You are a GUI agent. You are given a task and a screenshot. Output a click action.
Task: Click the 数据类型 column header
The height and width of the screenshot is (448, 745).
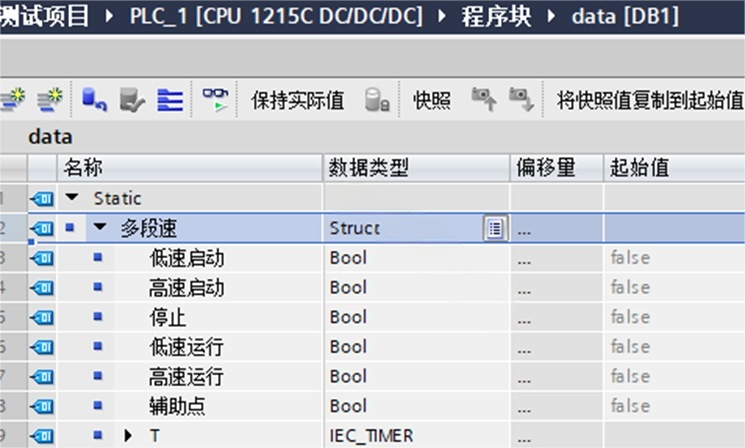point(417,167)
